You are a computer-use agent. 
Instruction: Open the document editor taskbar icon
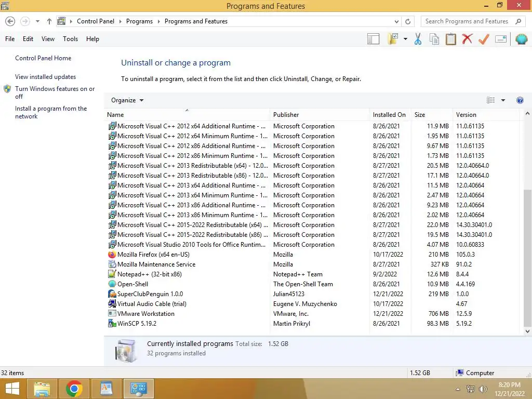tap(106, 389)
